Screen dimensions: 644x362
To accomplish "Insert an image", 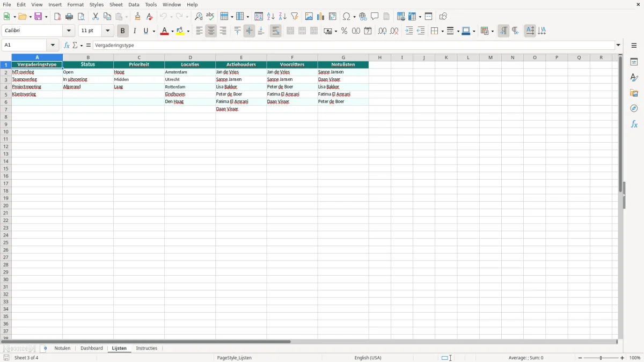I will click(x=309, y=17).
